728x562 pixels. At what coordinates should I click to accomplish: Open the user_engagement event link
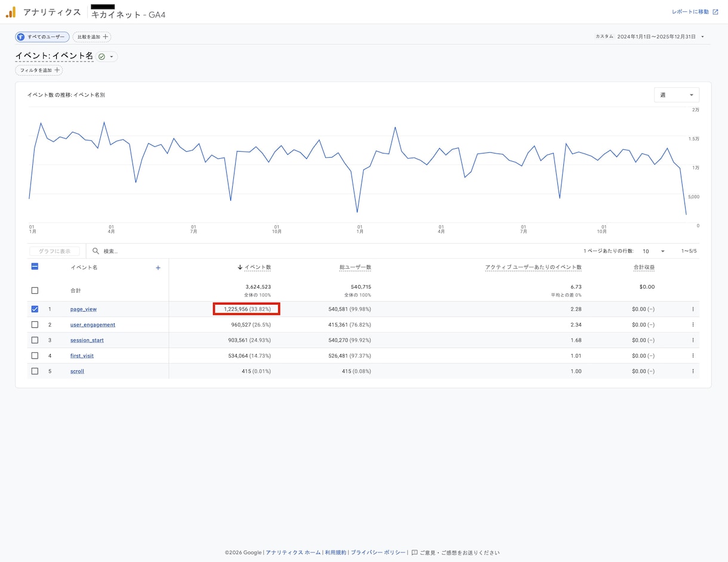(x=92, y=325)
